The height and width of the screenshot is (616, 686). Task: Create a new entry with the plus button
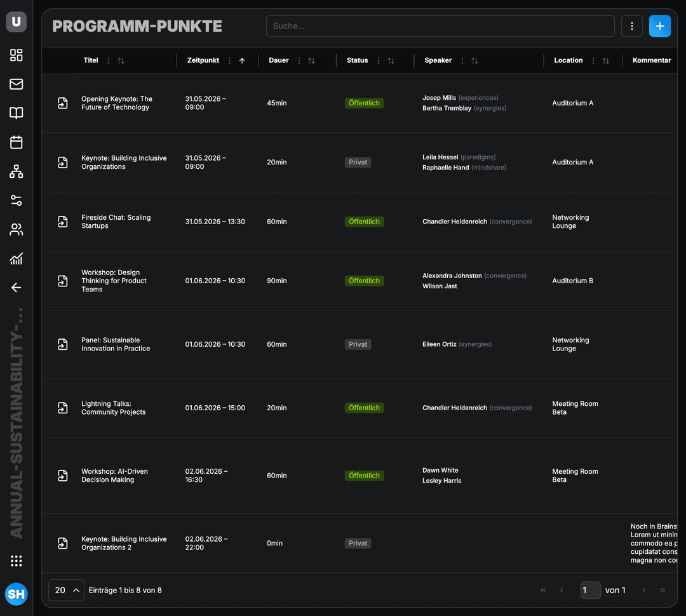660,26
